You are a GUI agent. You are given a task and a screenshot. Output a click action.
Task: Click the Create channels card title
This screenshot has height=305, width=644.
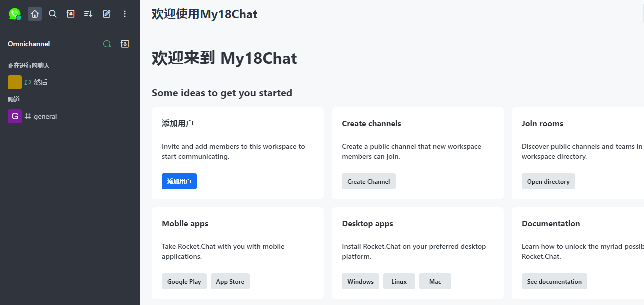(371, 123)
